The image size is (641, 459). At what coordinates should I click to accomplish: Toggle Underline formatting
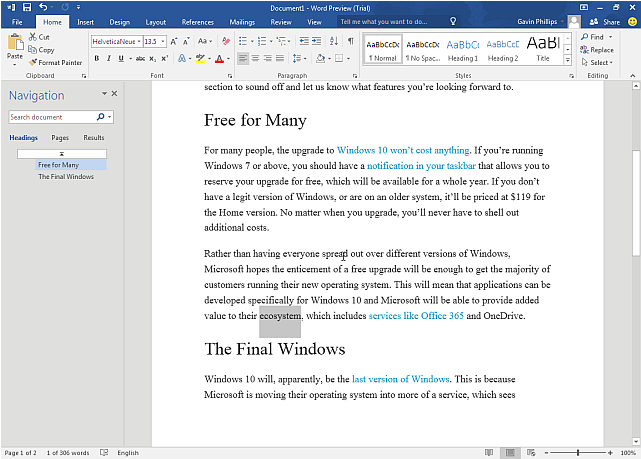coord(121,58)
